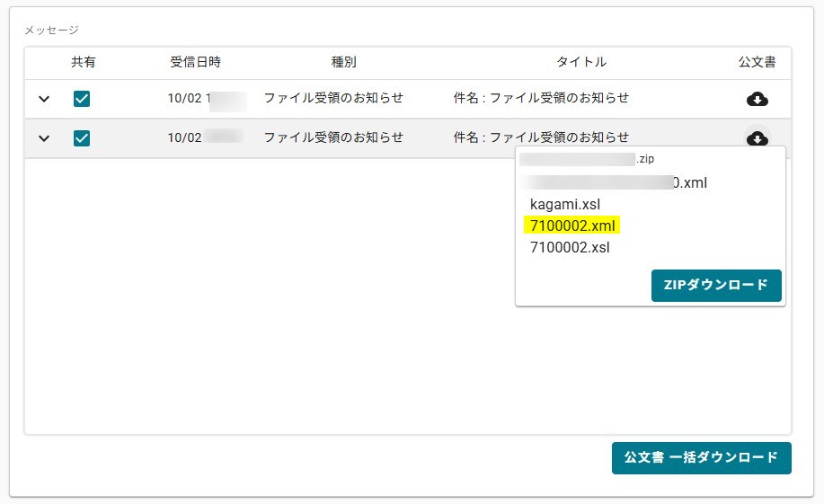Click the .zip file name in popup
This screenshot has width=824, height=504.
pyautogui.click(x=587, y=159)
